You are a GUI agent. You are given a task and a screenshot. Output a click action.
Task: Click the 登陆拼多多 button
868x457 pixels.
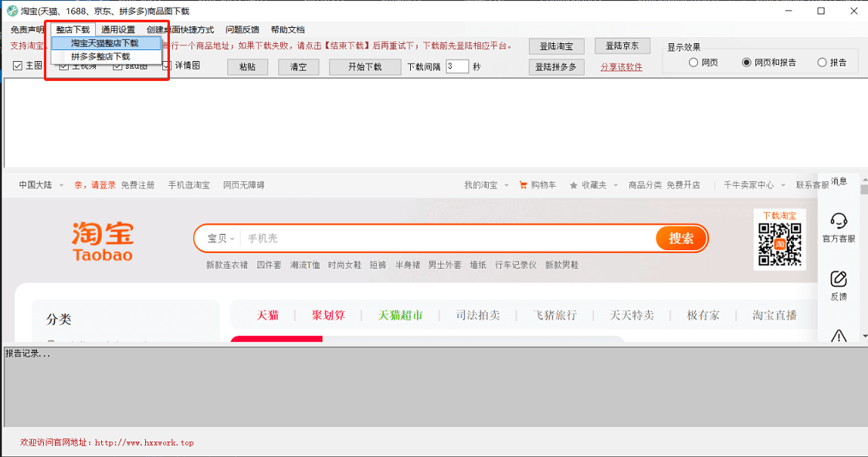(556, 67)
